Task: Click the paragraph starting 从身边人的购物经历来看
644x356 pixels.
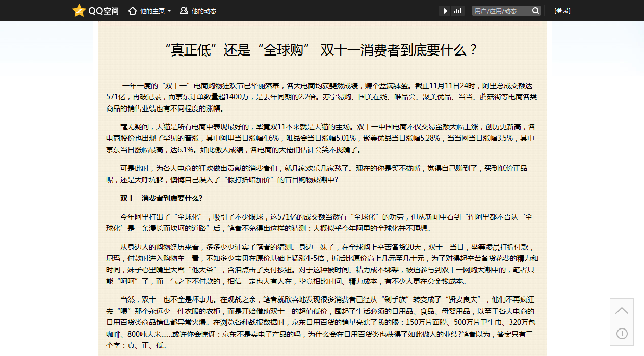Action: [322, 264]
